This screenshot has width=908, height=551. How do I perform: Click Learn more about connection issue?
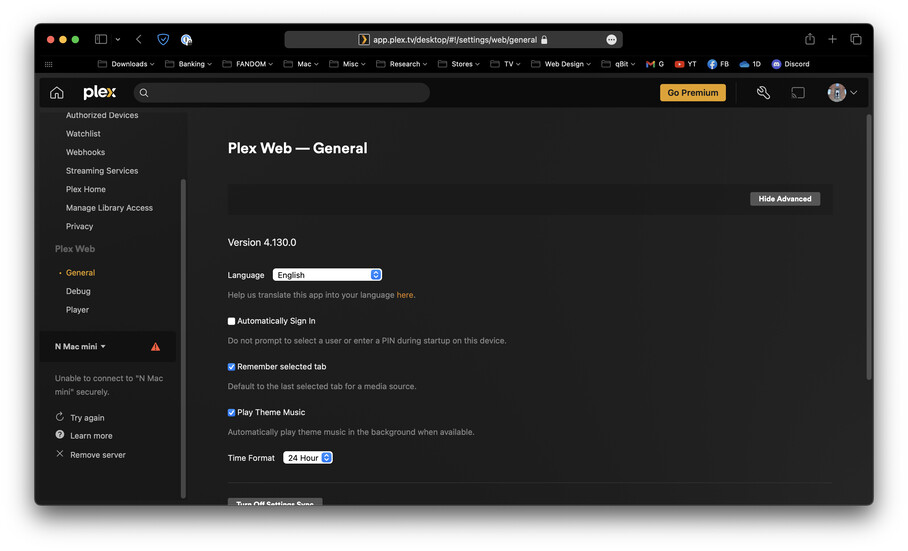pos(91,435)
